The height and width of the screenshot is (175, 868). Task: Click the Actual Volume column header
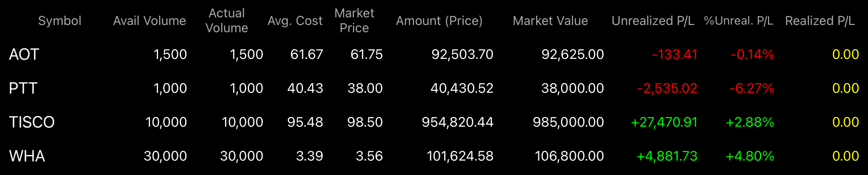click(227, 20)
